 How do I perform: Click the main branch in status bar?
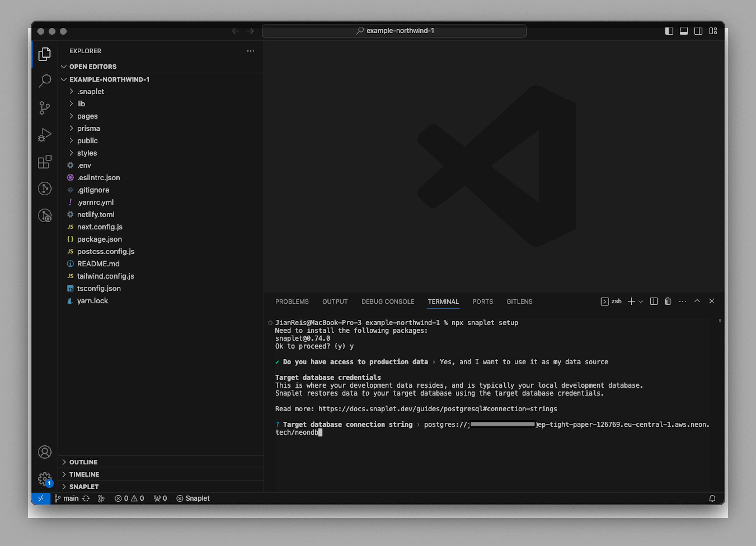(x=66, y=498)
